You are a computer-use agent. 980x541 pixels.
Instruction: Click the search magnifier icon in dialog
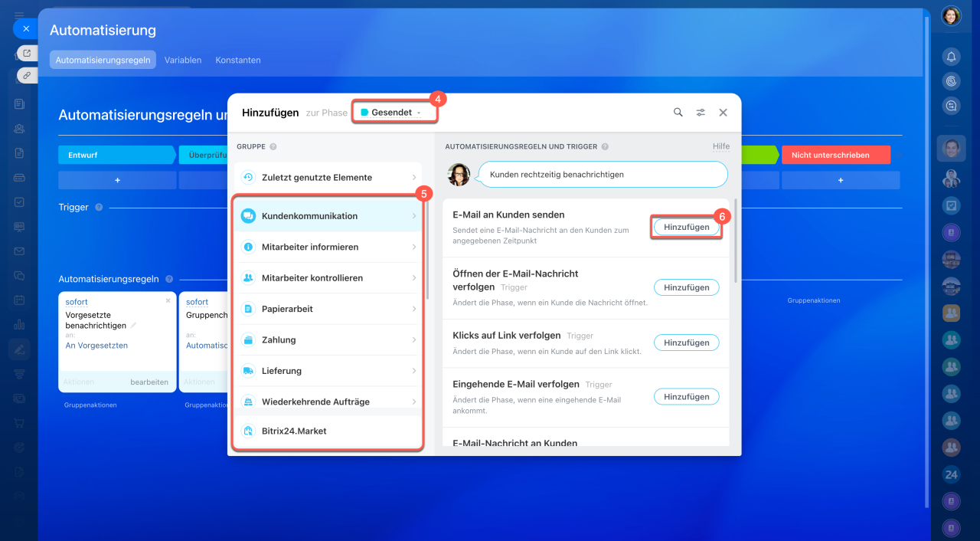click(678, 113)
